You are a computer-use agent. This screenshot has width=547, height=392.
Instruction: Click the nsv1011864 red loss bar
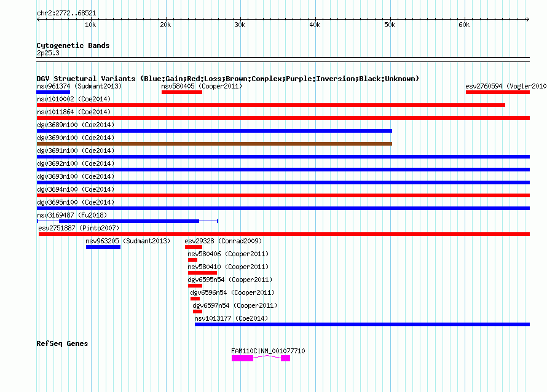(283, 118)
